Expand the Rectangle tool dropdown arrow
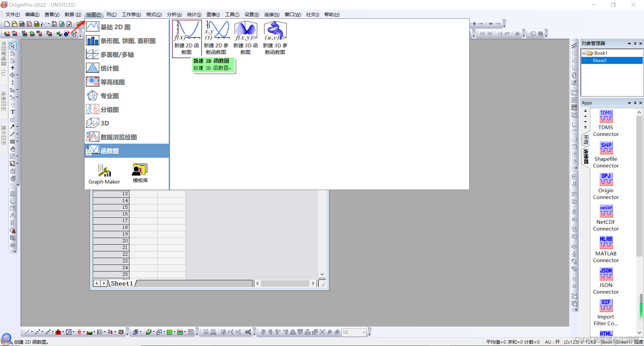The width and height of the screenshot is (644, 346). [17, 142]
